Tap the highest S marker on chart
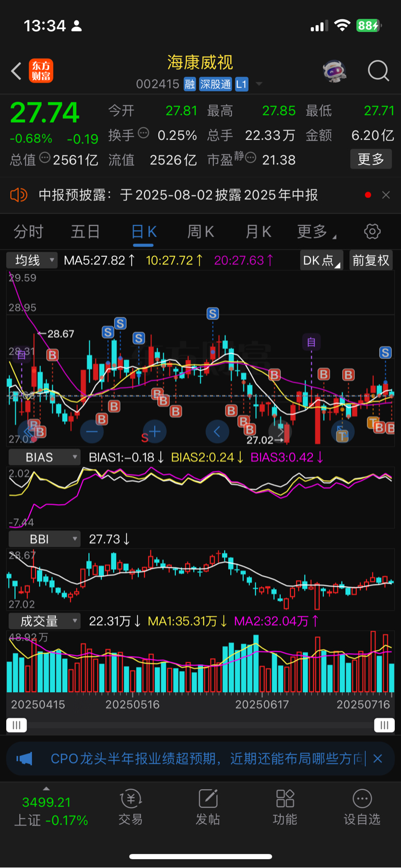 click(x=213, y=313)
